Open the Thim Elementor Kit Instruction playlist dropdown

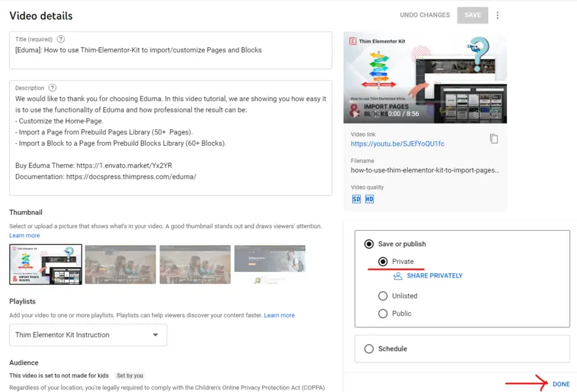click(x=88, y=335)
